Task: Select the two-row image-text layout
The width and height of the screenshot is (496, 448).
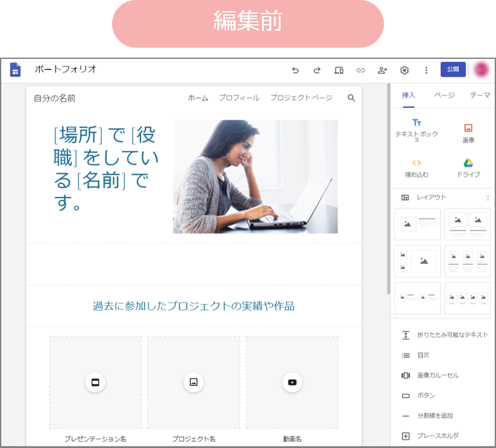Action: [417, 298]
